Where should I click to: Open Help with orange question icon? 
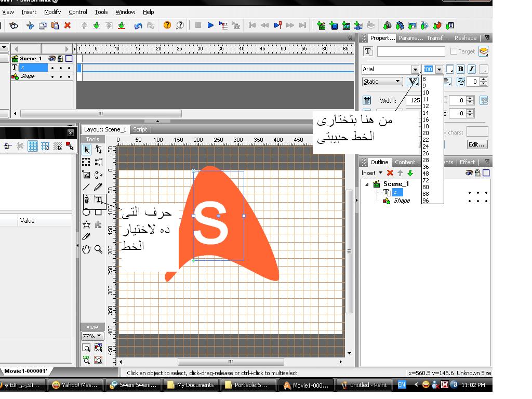click(x=167, y=25)
